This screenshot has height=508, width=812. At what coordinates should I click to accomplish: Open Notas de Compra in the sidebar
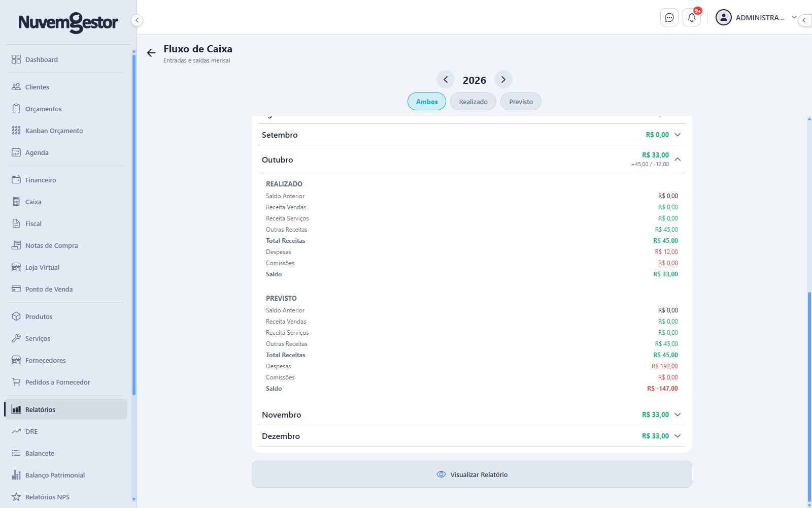(66, 245)
